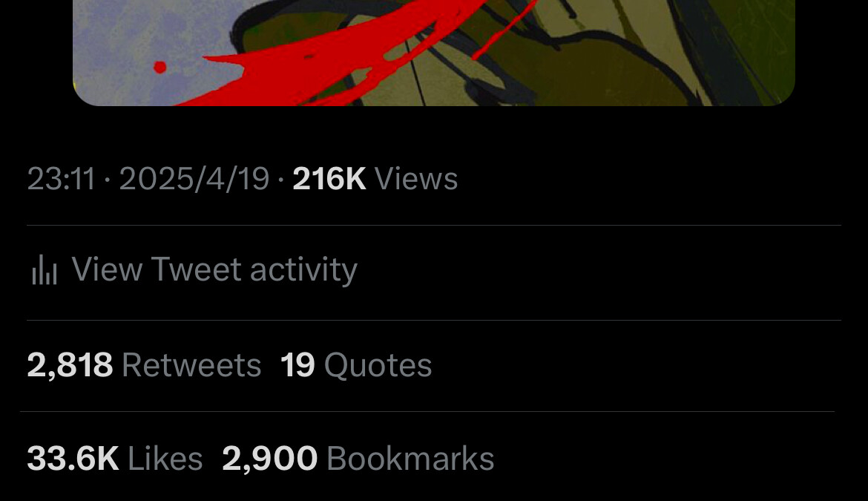
Task: Click the small red dot in artwork
Action: (x=160, y=67)
